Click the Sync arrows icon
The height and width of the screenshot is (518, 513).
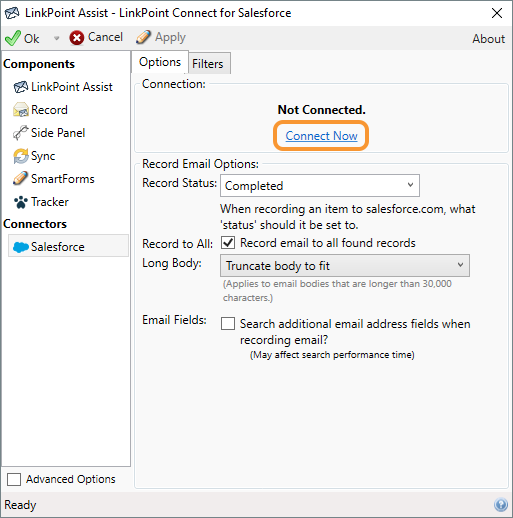point(21,156)
